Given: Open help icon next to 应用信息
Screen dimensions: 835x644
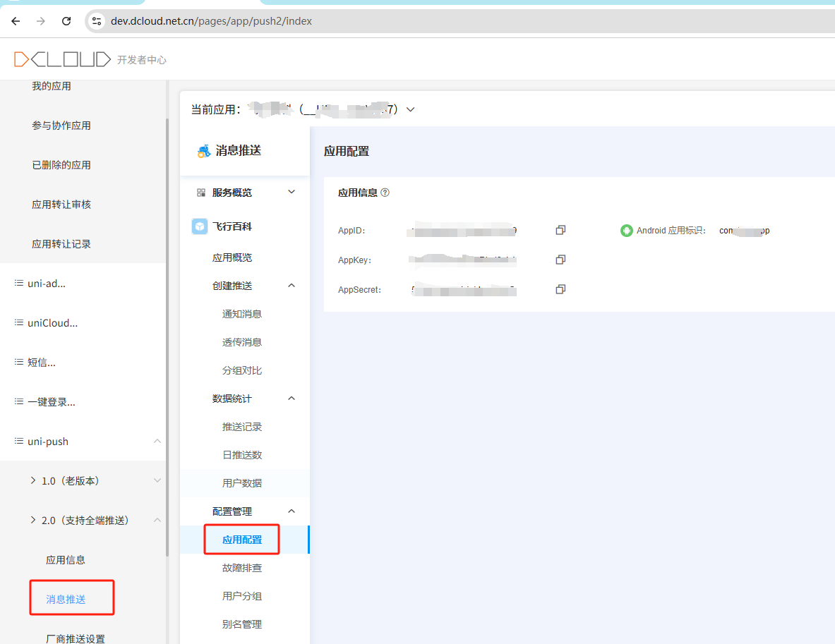Looking at the screenshot, I should pos(385,193).
